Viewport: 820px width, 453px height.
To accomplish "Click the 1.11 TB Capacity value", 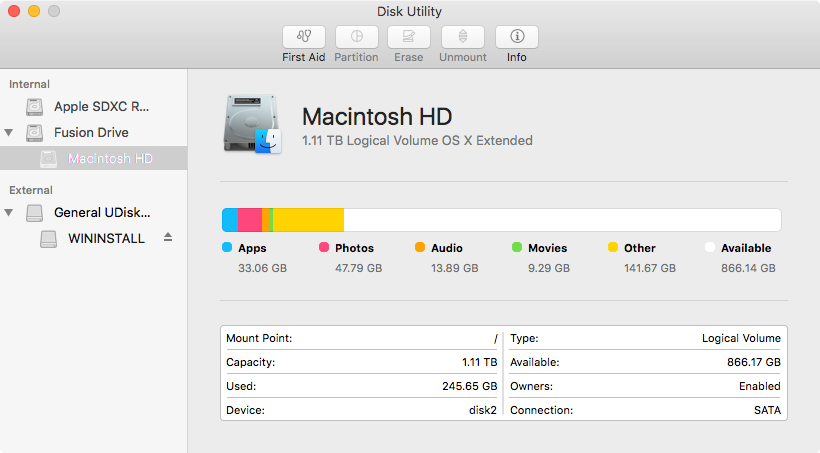I will click(x=480, y=363).
